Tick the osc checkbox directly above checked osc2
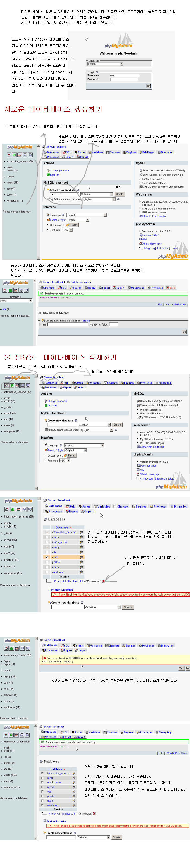Screen dimensions: 190x868 coord(46,552)
